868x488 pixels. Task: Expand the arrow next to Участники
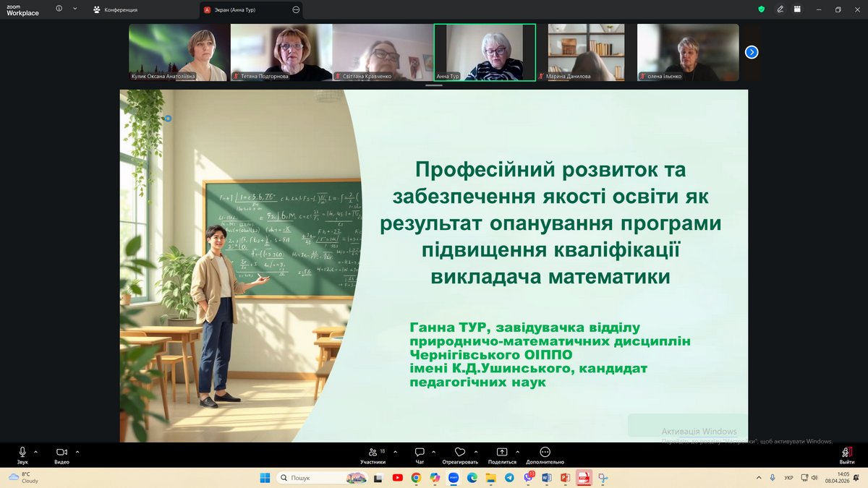point(393,450)
